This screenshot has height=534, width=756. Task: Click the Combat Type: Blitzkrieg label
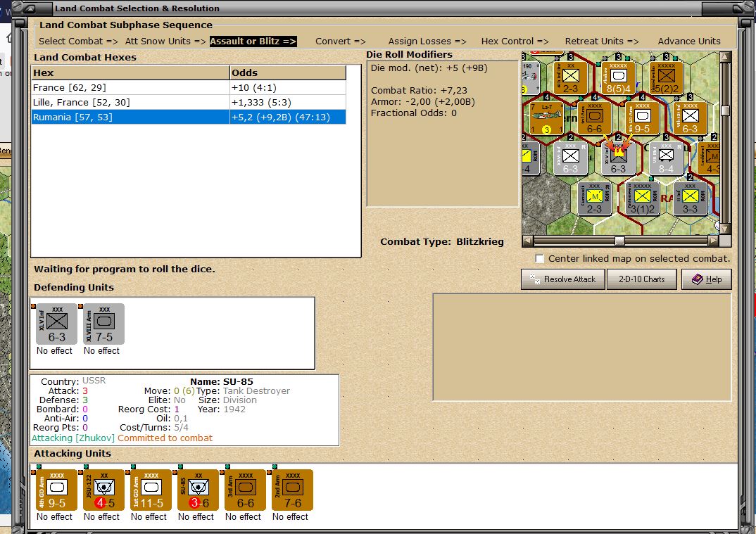pyautogui.click(x=441, y=242)
